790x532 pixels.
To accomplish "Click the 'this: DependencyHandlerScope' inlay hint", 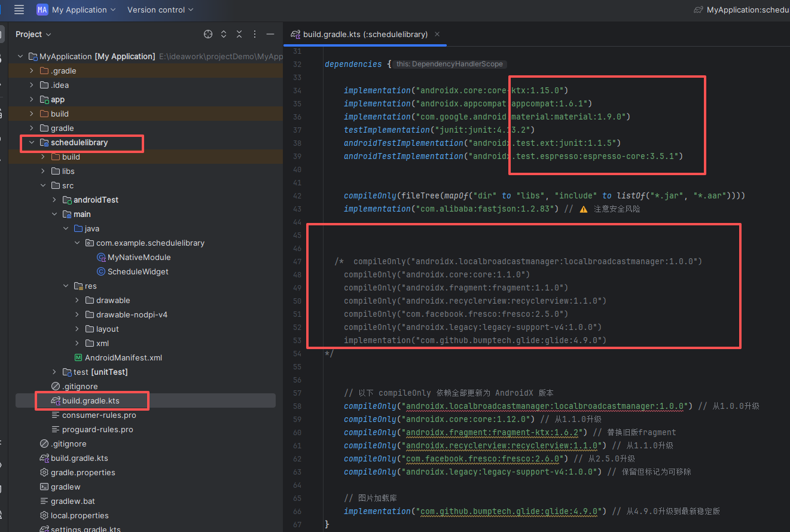I will point(450,64).
